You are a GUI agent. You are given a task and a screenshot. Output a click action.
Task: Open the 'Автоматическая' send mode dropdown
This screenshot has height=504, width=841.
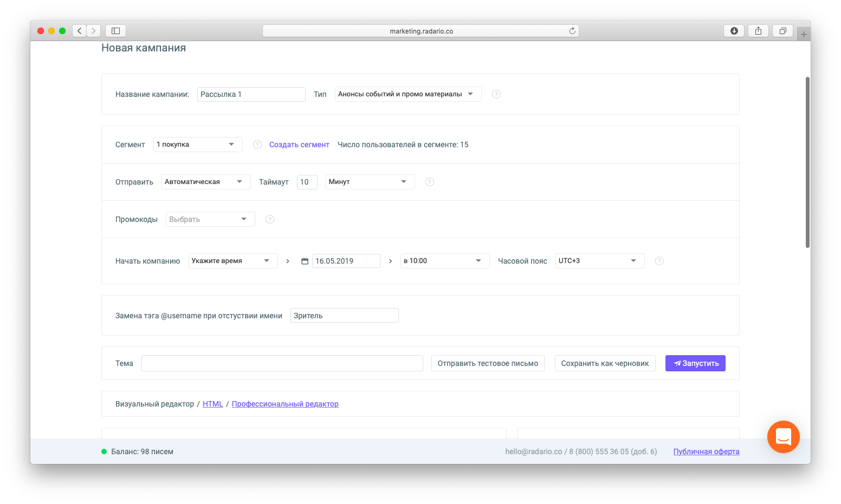click(x=206, y=182)
